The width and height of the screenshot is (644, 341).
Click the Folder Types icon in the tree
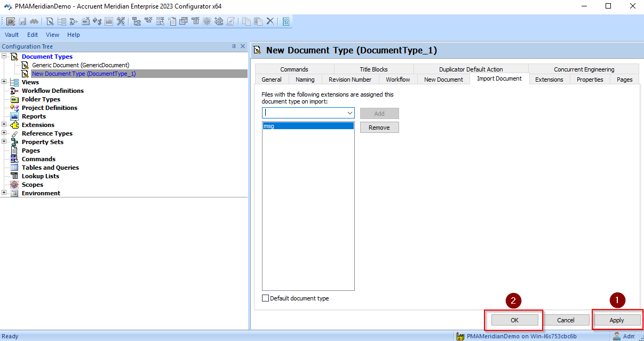pyautogui.click(x=14, y=99)
